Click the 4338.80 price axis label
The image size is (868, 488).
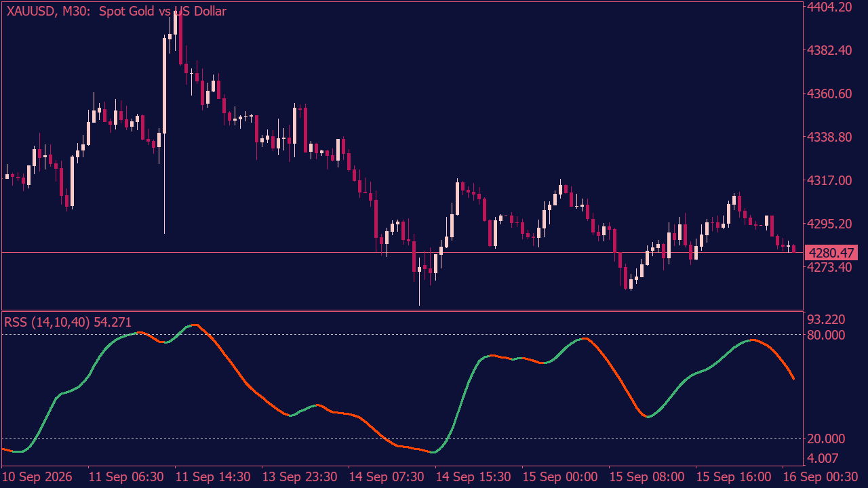click(x=829, y=137)
